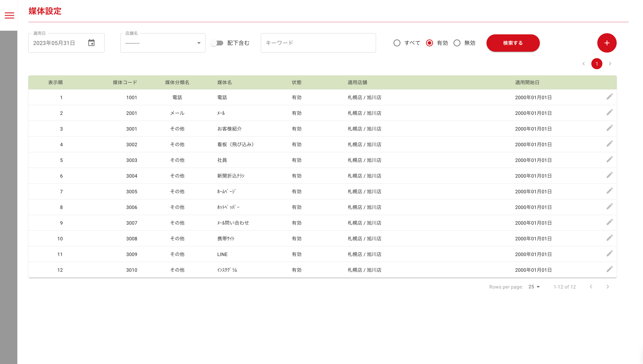Focus the キーワード input field

point(318,43)
